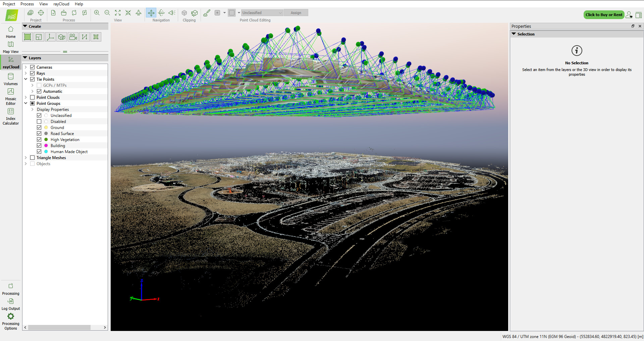
Task: Click the Edit Densified Point Cloud icon
Action: coord(207,13)
